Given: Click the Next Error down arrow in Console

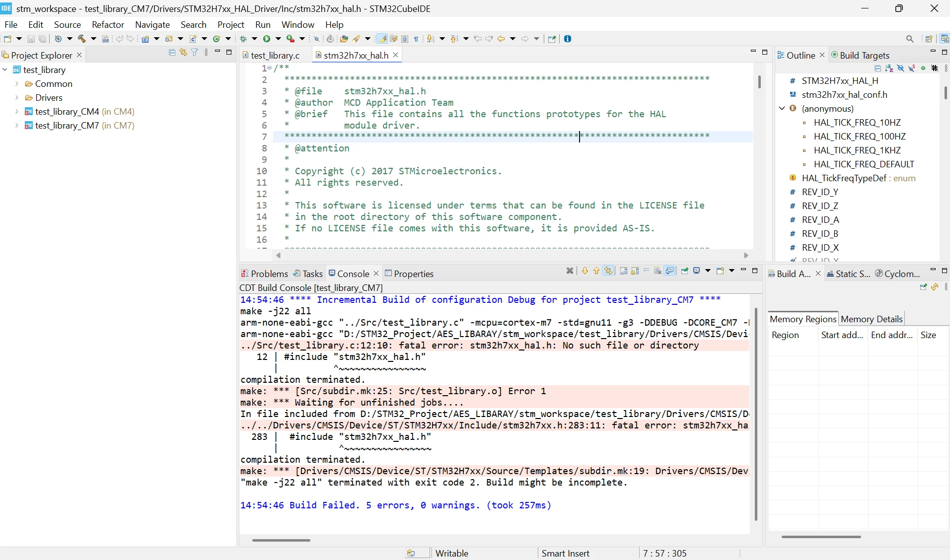Looking at the screenshot, I should click(x=585, y=271).
